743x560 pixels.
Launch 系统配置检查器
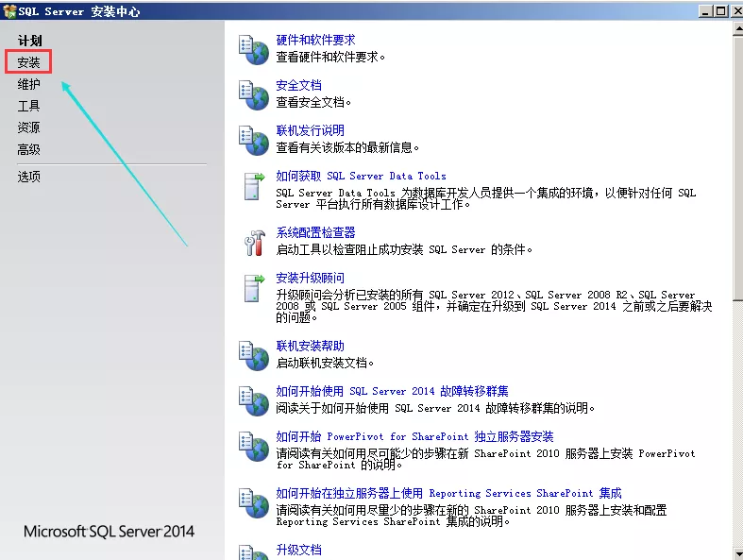point(315,232)
